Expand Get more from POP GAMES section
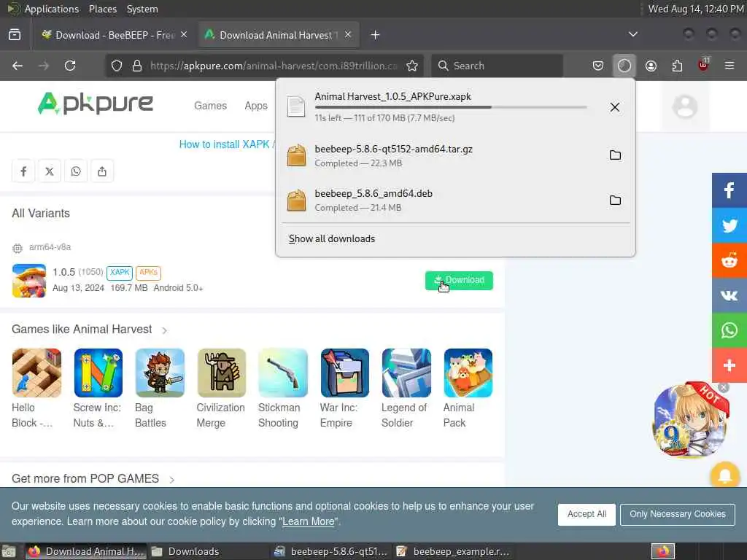This screenshot has width=747, height=560. 172,480
